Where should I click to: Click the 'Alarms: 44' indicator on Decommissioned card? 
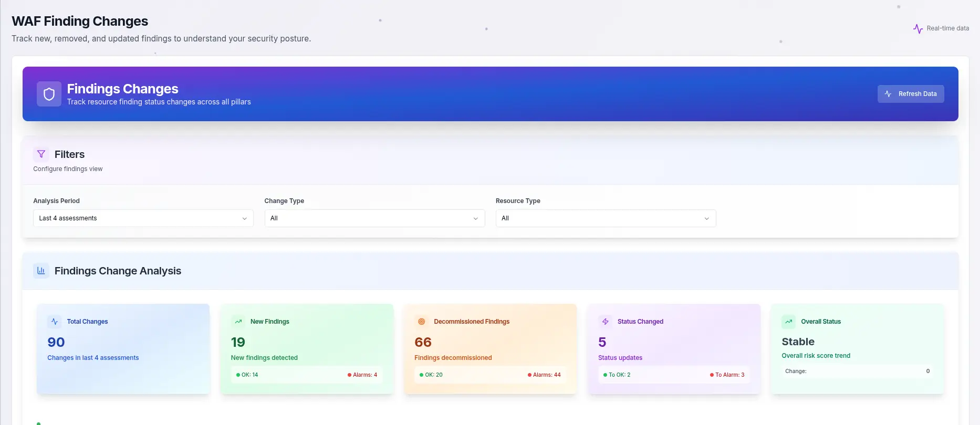coord(544,375)
